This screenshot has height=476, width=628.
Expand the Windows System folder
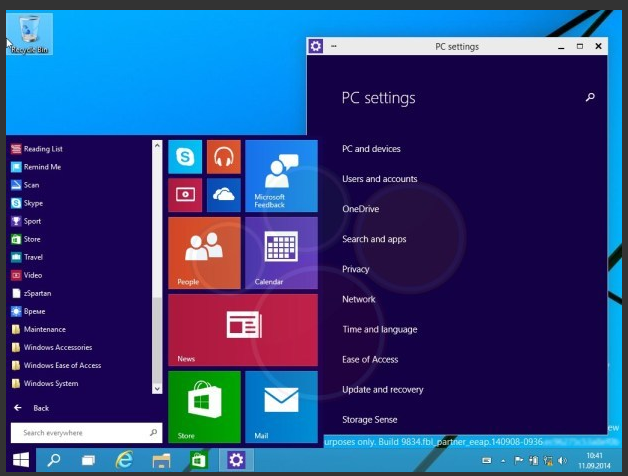(x=45, y=383)
